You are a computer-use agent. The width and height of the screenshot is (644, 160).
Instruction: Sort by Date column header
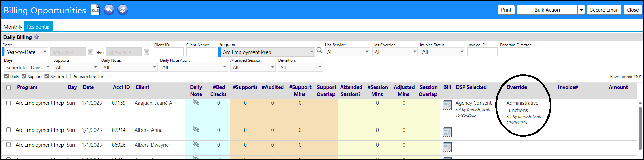click(x=88, y=87)
